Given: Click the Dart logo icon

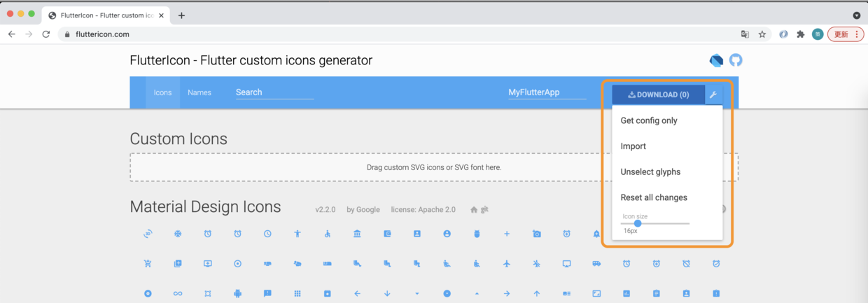Looking at the screenshot, I should pos(716,60).
